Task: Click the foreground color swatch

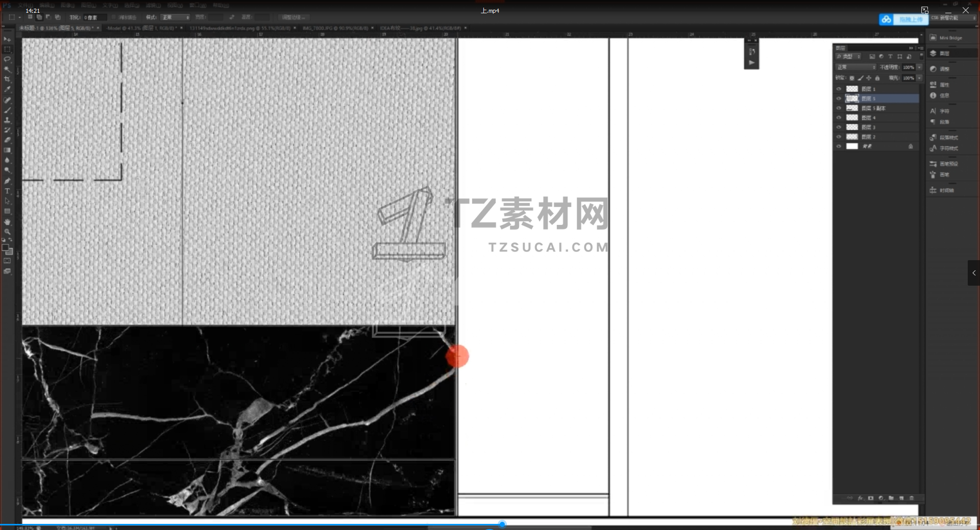Action: click(6, 248)
